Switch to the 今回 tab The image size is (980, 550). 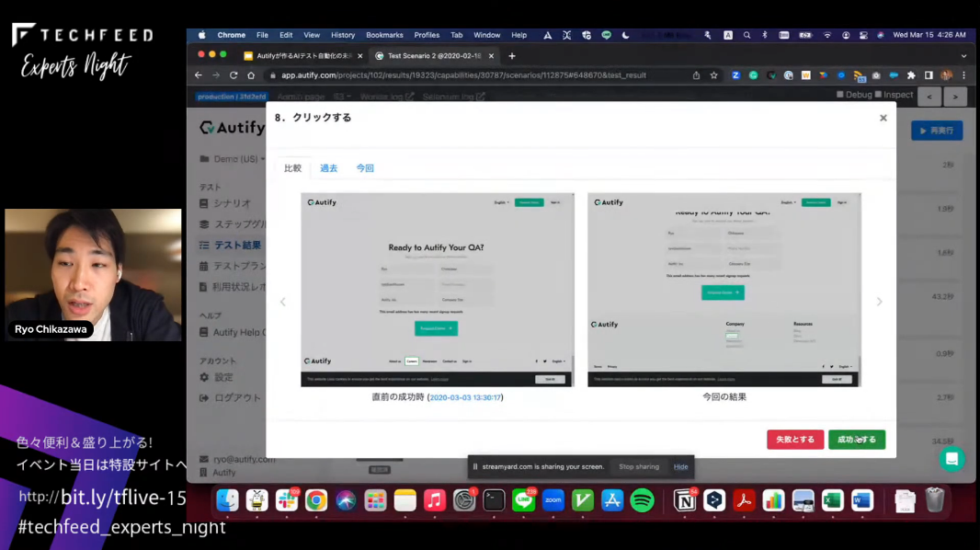[365, 168]
